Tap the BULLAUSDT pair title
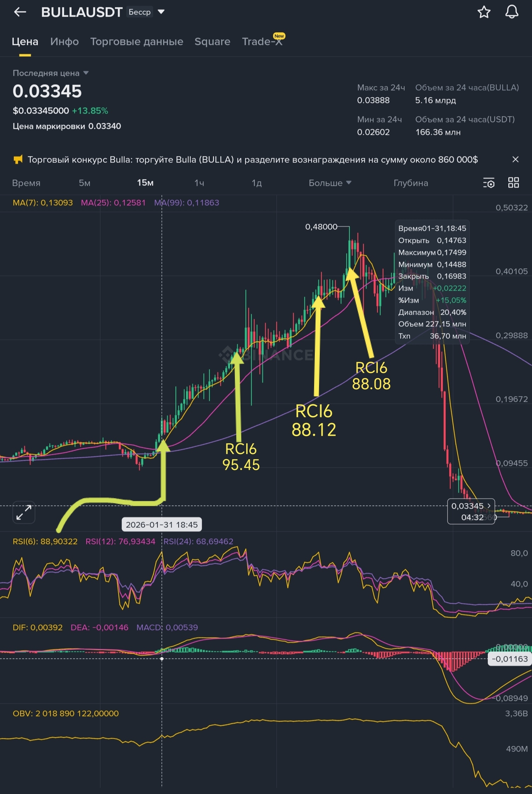Screen dimensions: 532x794 82,12
